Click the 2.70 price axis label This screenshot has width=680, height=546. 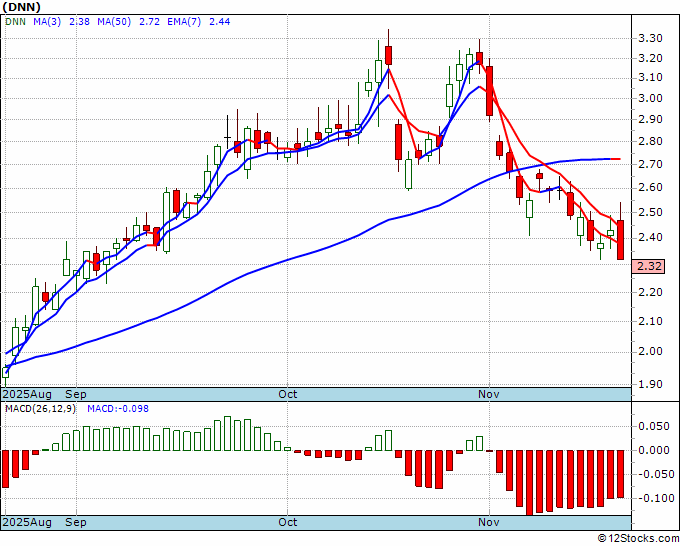651,164
